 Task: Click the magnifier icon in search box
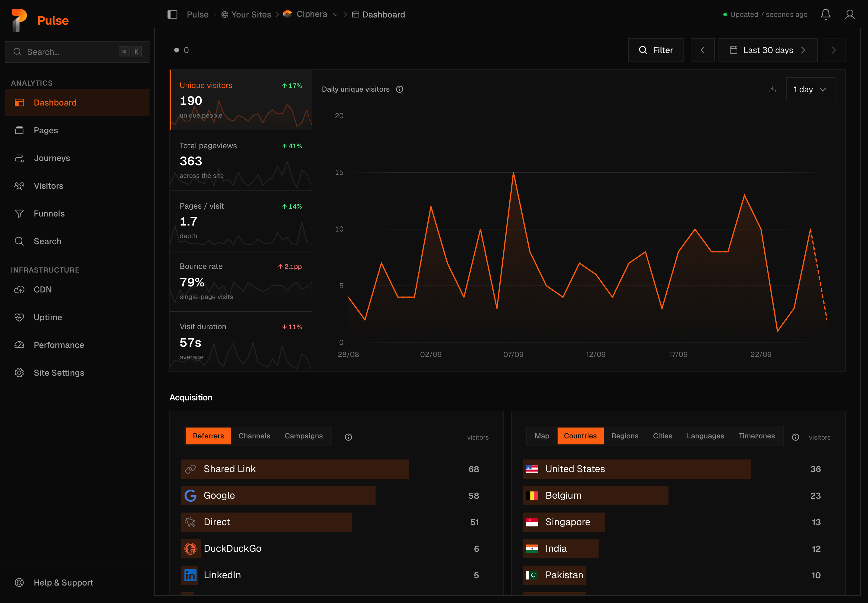click(x=17, y=52)
